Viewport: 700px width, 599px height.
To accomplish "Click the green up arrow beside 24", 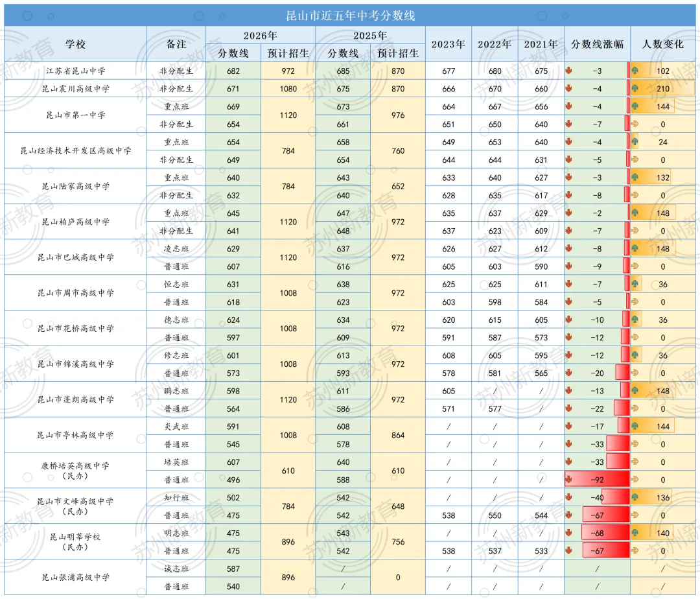I will (635, 141).
